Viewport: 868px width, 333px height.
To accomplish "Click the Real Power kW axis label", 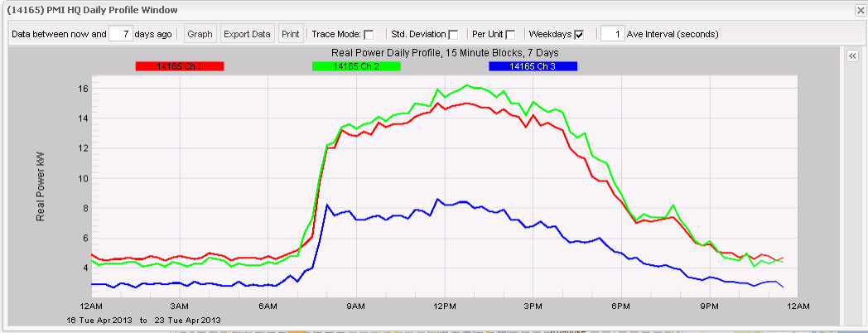I will pos(41,186).
